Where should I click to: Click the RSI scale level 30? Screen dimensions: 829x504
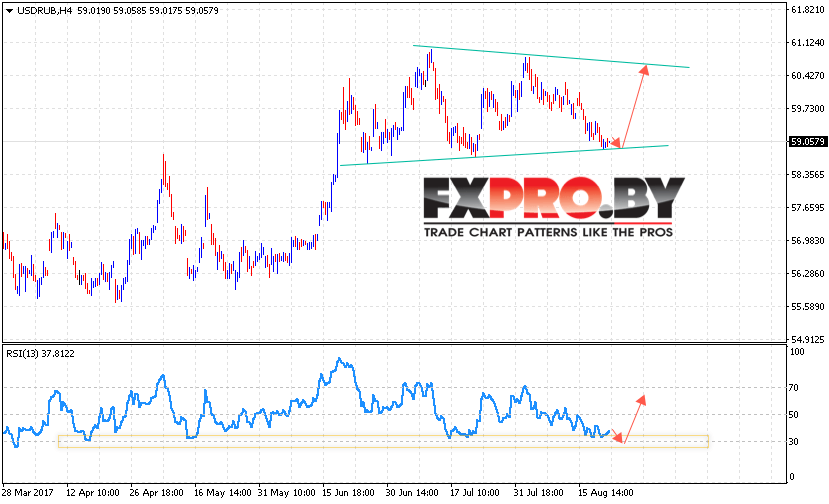pos(794,442)
